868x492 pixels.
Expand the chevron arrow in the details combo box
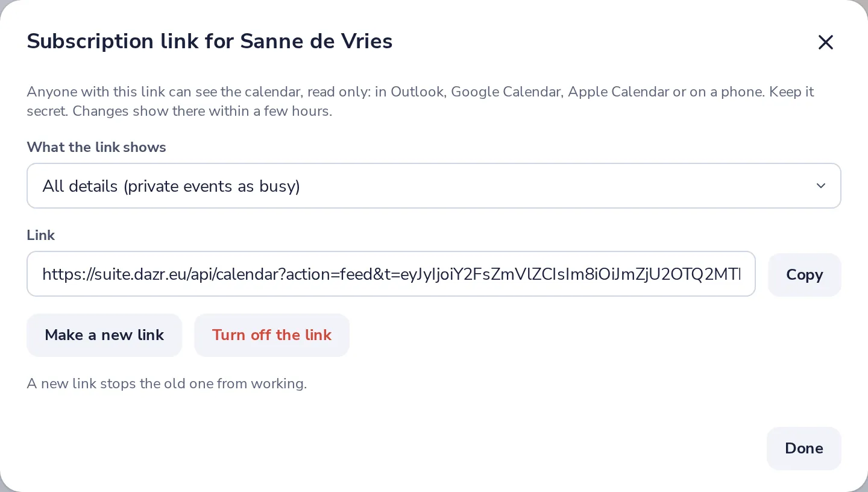[x=820, y=186]
